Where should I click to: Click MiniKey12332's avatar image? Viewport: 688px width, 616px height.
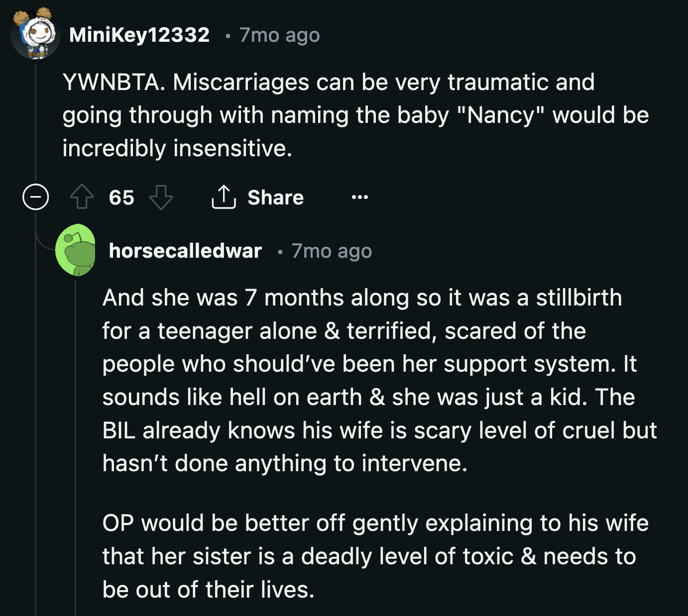[x=35, y=34]
